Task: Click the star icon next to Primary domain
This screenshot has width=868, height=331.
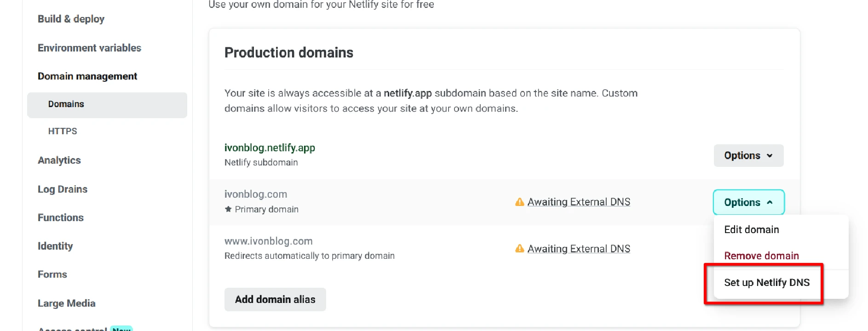Action: (228, 209)
